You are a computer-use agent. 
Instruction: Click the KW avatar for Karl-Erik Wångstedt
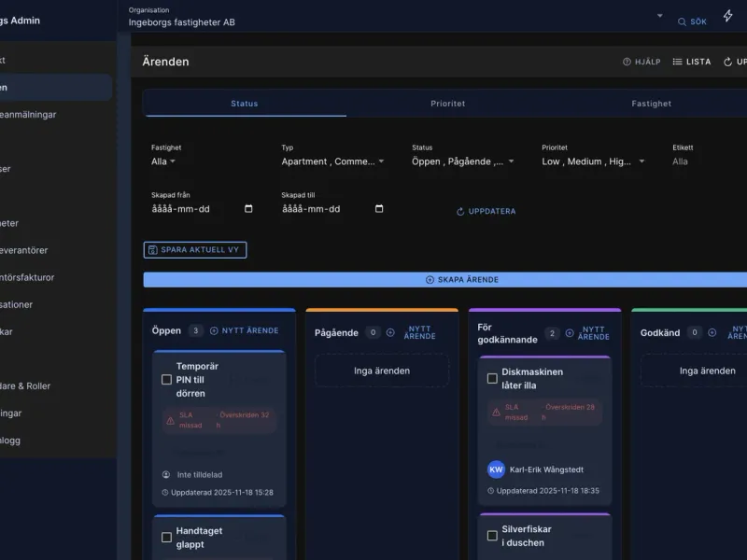tap(496, 469)
